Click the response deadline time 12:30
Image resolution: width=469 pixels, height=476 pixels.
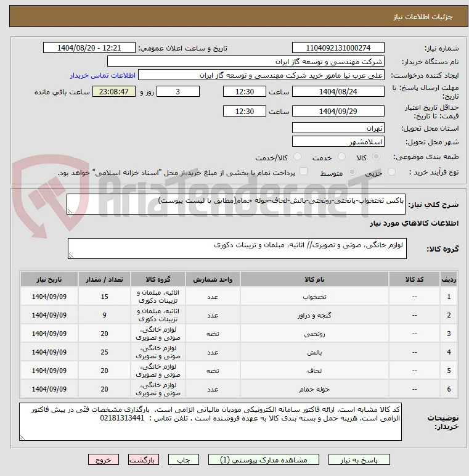245,92
